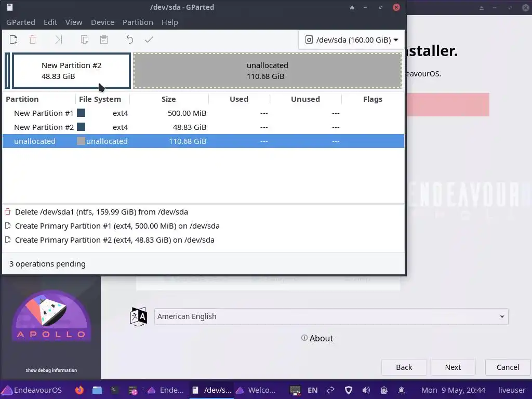Open the Edit menu
Image resolution: width=532 pixels, height=399 pixels.
point(50,22)
